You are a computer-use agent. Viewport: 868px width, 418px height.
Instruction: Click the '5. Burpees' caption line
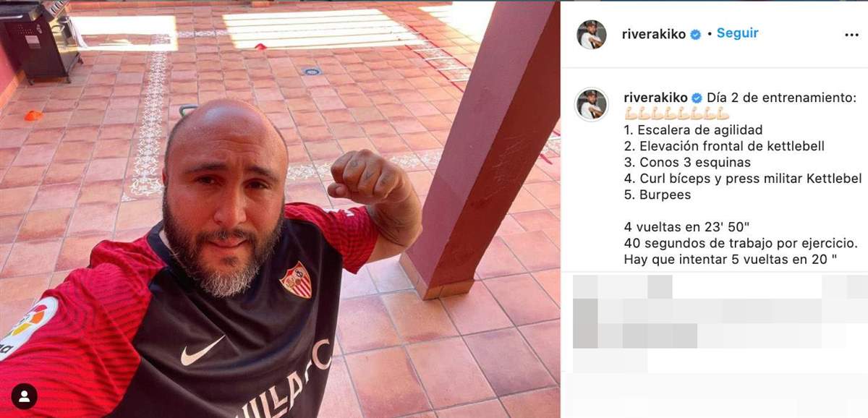[x=657, y=195]
